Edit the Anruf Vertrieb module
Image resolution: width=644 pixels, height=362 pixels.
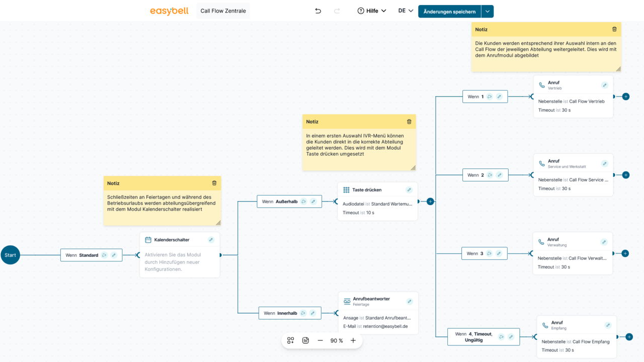point(605,85)
